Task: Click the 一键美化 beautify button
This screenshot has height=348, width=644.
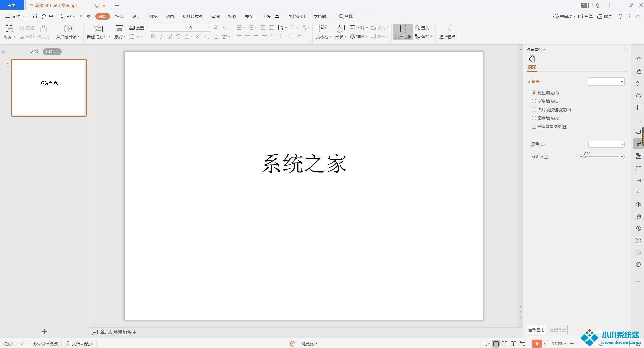Action: tap(304, 344)
